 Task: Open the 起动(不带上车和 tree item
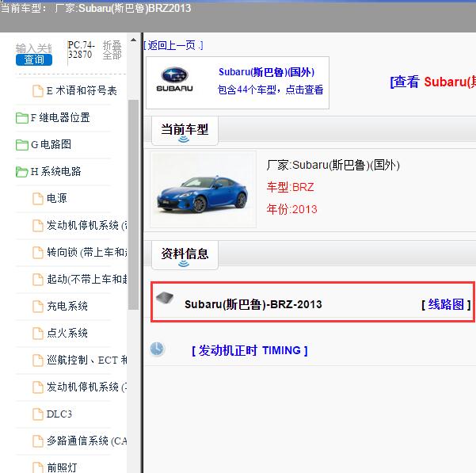pyautogui.click(x=86, y=280)
